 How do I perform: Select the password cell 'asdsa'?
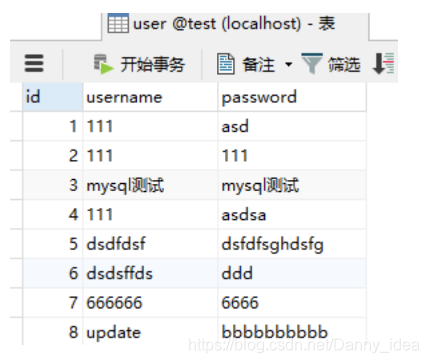point(292,214)
